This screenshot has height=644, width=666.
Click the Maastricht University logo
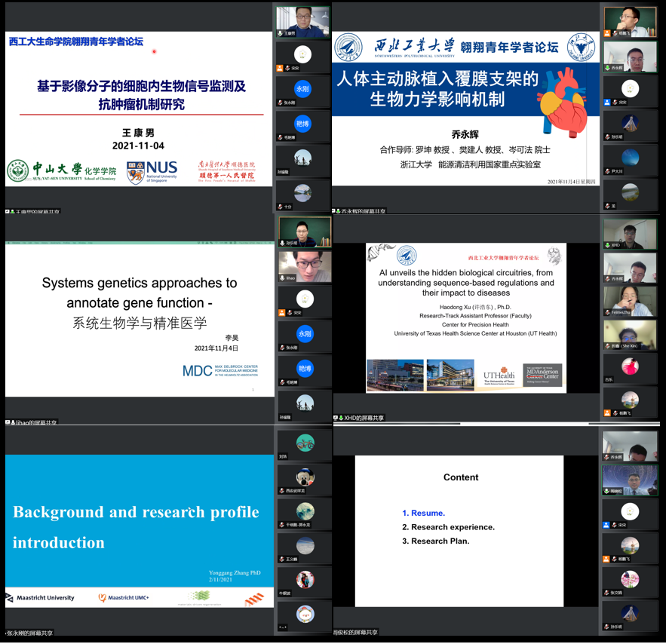(41, 598)
